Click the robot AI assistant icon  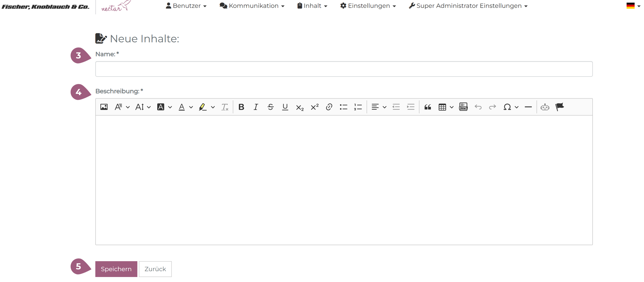pyautogui.click(x=545, y=107)
